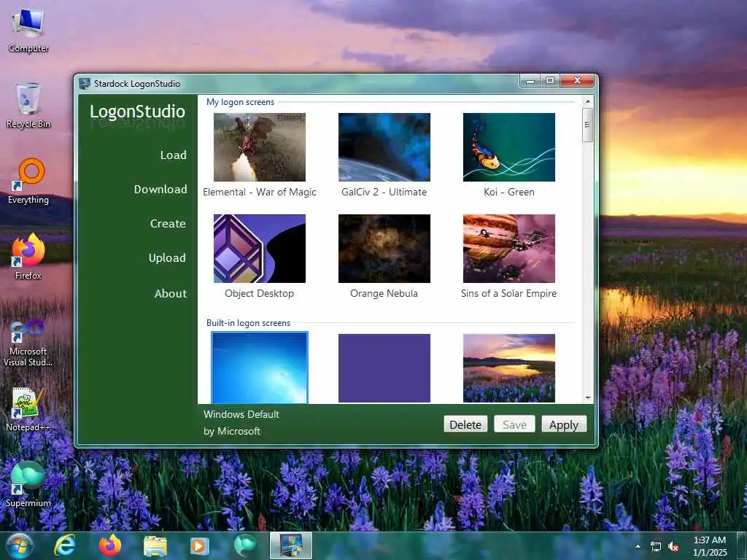Click the scroll up arrow of logon list
Screen dimensions: 747x560
(588, 101)
